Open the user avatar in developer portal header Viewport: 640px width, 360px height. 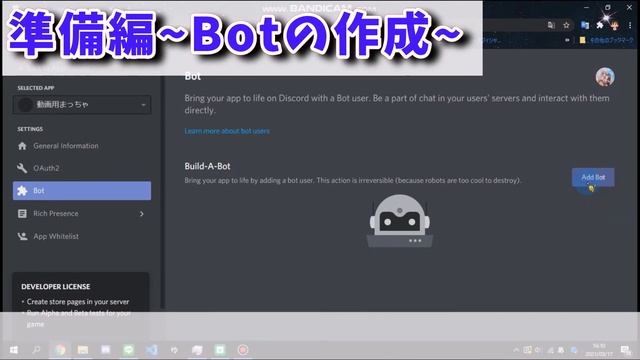coord(605,76)
